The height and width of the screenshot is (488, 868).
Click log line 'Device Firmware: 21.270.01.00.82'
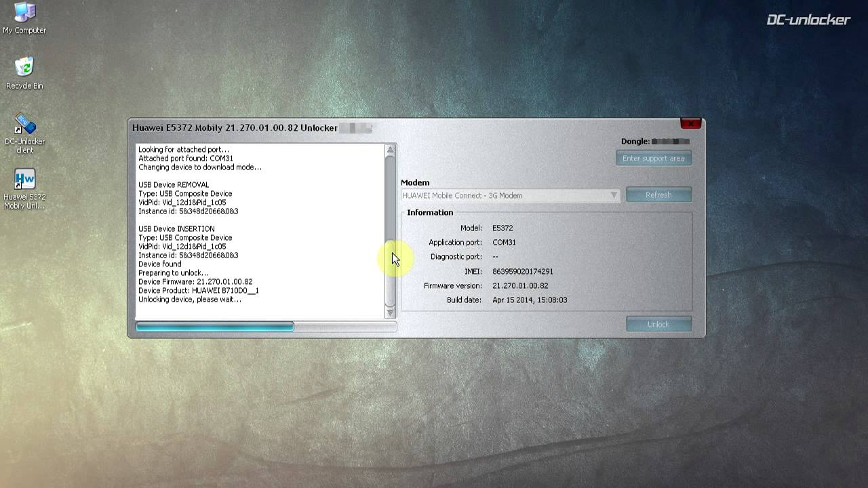[195, 282]
